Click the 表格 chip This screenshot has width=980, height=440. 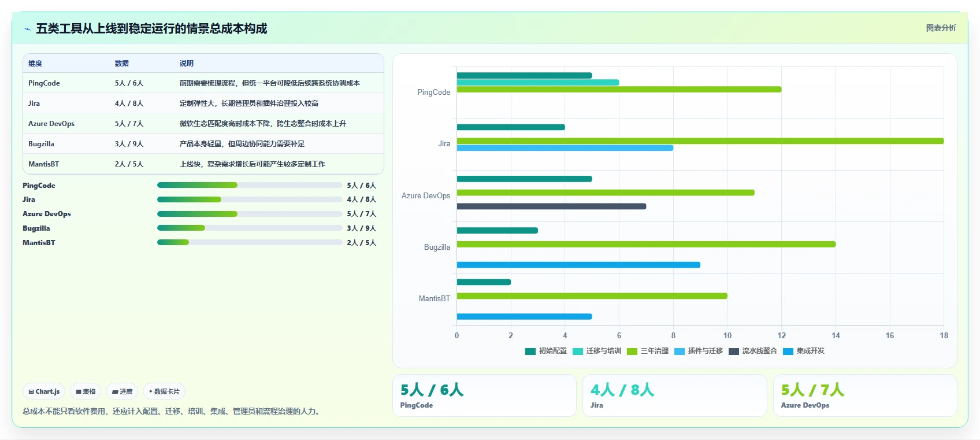[86, 391]
